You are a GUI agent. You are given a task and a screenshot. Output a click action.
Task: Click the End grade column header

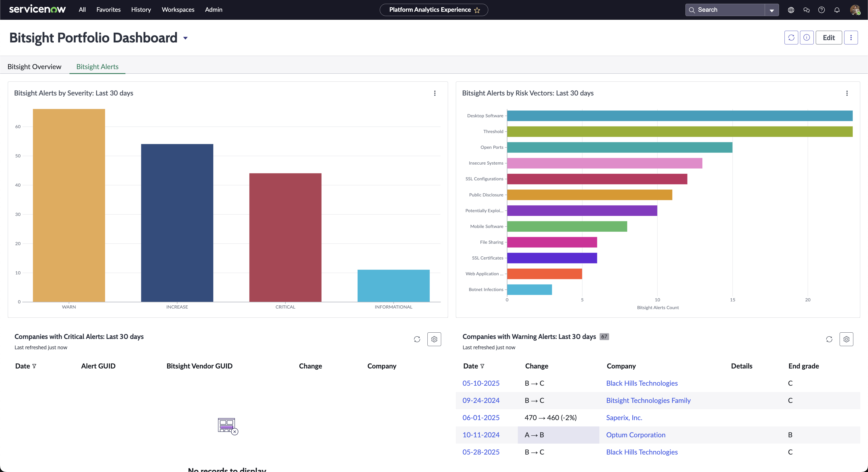coord(803,366)
